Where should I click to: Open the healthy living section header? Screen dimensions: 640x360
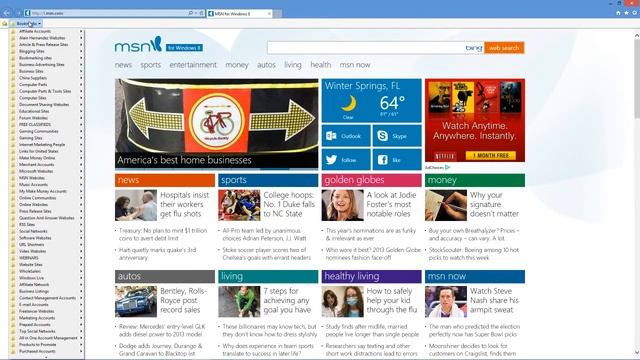tap(371, 276)
